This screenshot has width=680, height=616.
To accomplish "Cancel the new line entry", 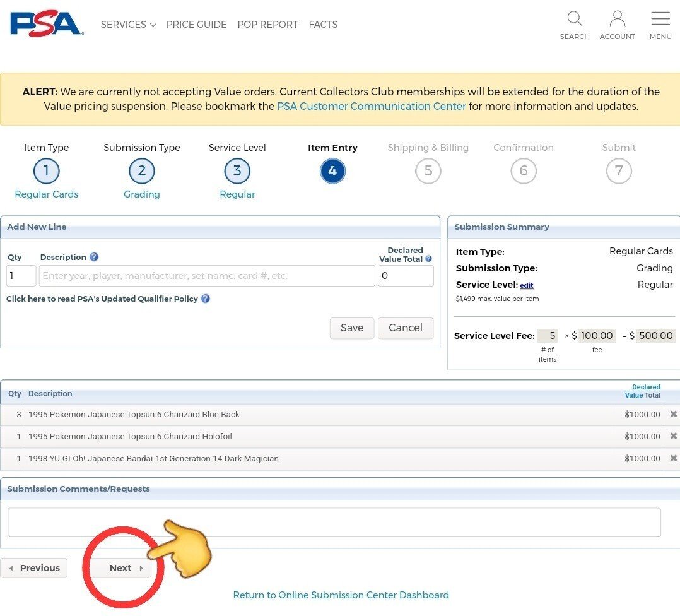I will [406, 328].
